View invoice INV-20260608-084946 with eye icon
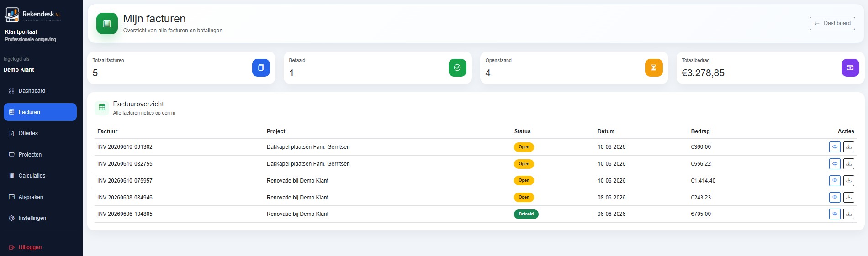 pyautogui.click(x=835, y=198)
